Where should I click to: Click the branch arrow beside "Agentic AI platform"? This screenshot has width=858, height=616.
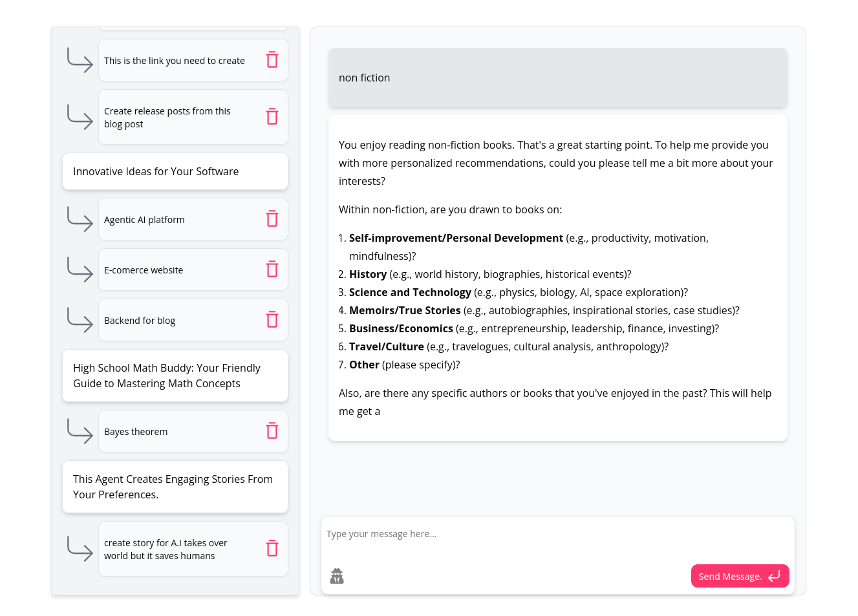coord(80,218)
